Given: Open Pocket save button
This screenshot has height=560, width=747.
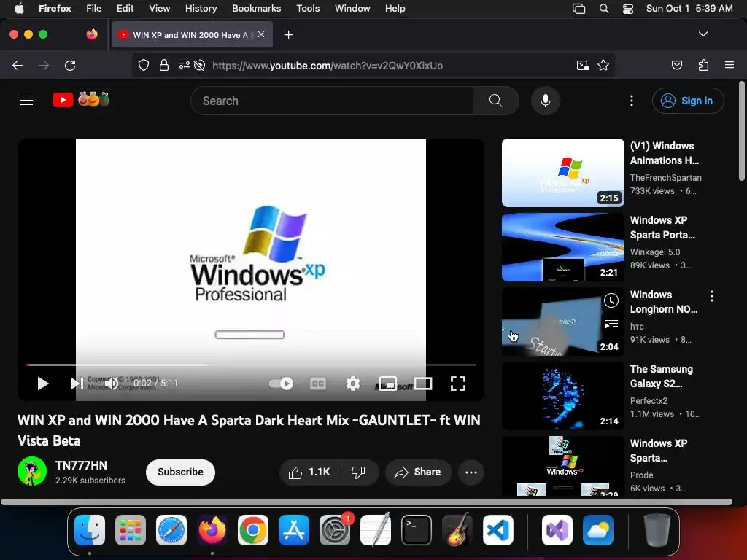Looking at the screenshot, I should (x=676, y=65).
